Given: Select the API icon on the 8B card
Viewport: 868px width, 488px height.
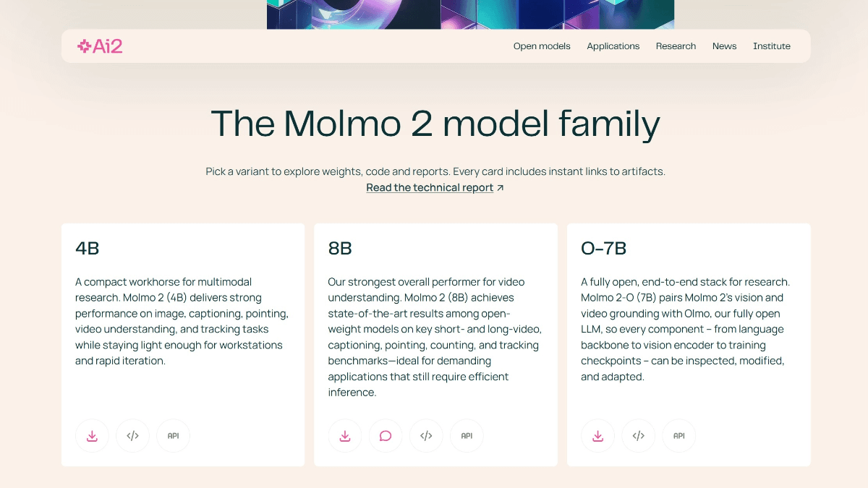Looking at the screenshot, I should [x=467, y=435].
